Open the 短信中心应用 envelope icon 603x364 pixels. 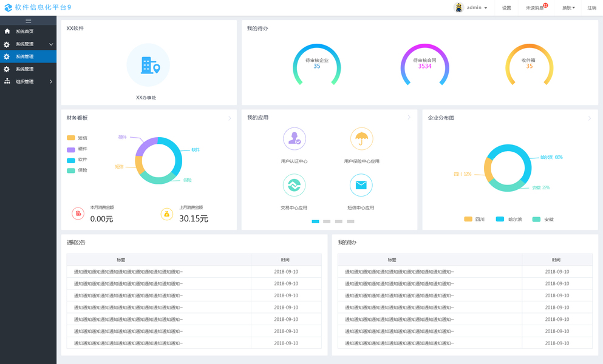click(361, 185)
